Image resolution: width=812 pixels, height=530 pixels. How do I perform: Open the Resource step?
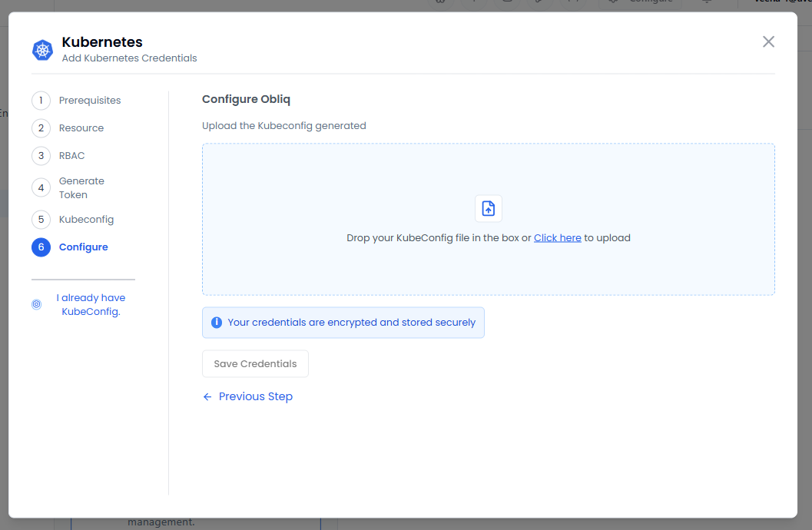click(81, 128)
